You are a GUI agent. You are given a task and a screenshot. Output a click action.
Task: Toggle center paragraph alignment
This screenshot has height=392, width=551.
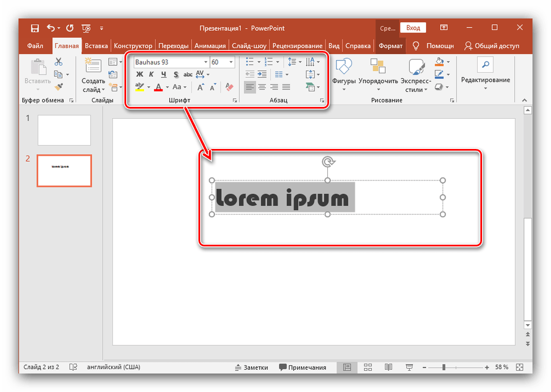[x=262, y=87]
